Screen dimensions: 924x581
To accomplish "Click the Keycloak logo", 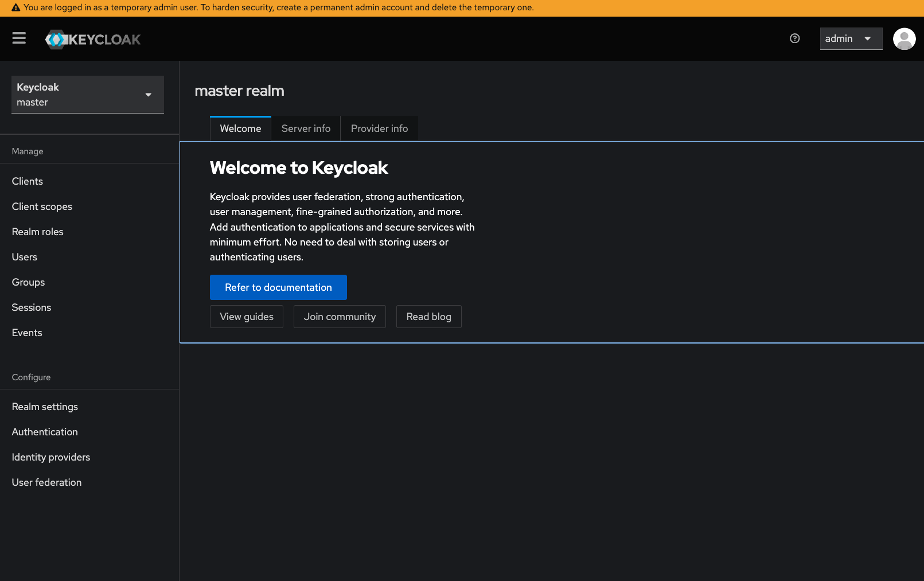I will tap(93, 39).
